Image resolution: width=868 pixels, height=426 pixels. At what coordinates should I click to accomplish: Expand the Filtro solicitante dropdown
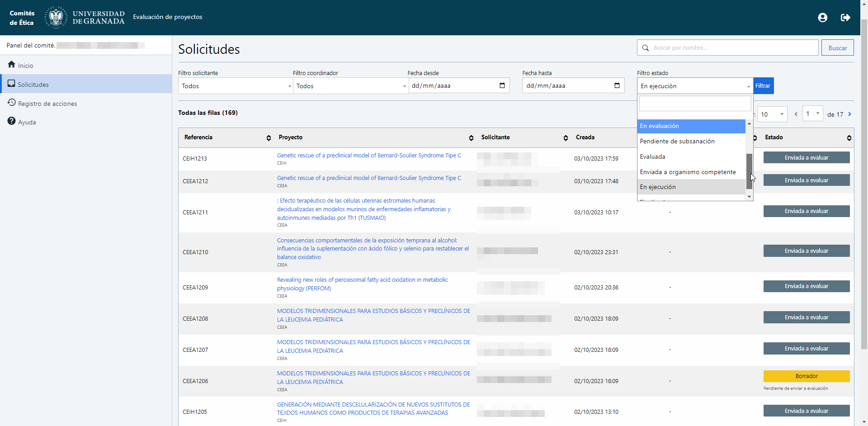click(236, 86)
